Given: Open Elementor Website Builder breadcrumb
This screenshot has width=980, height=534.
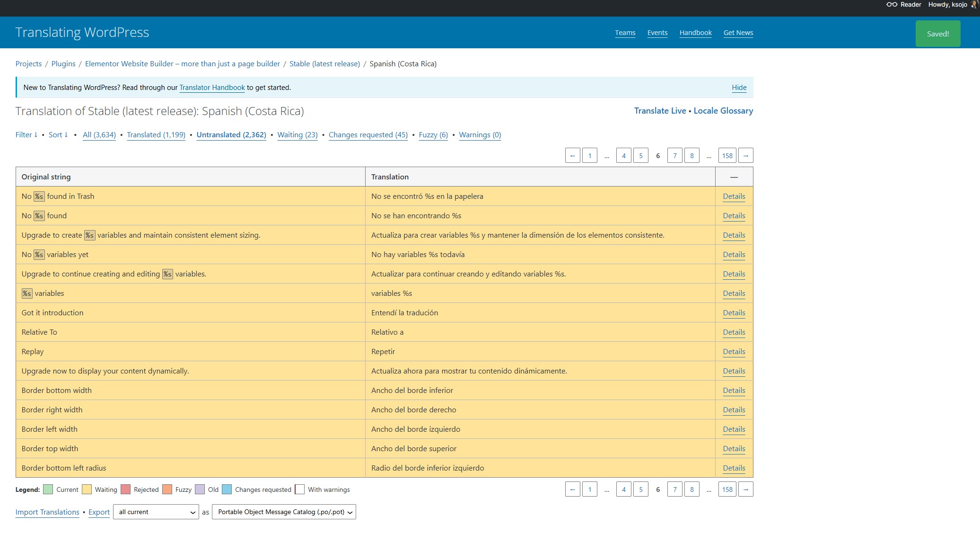Looking at the screenshot, I should click(x=183, y=64).
